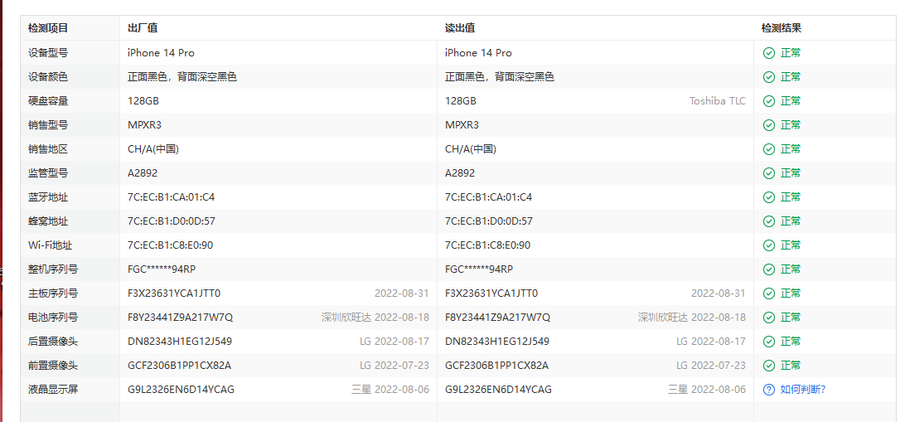This screenshot has width=900, height=422.
Task: Select the 销售地区 row label
Action: click(48, 149)
